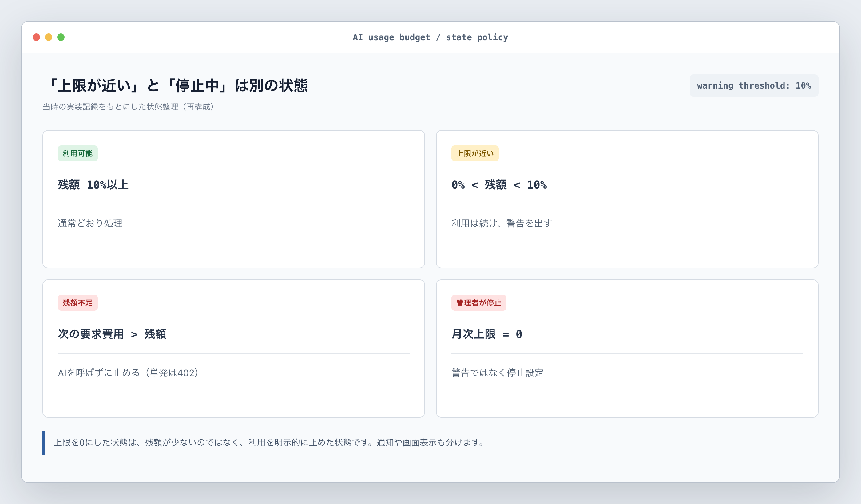Click the description 警告ではなく停止設定
The image size is (861, 504).
click(498, 372)
